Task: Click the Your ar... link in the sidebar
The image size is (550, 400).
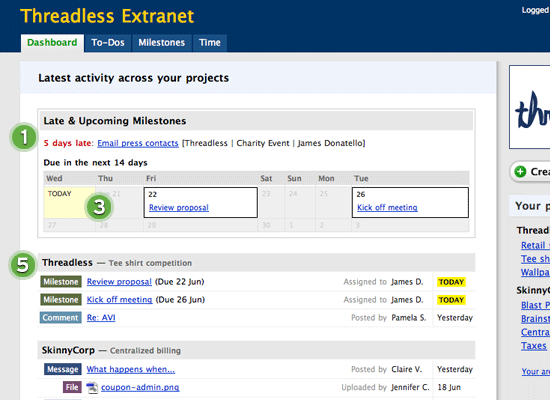Action: [x=536, y=371]
